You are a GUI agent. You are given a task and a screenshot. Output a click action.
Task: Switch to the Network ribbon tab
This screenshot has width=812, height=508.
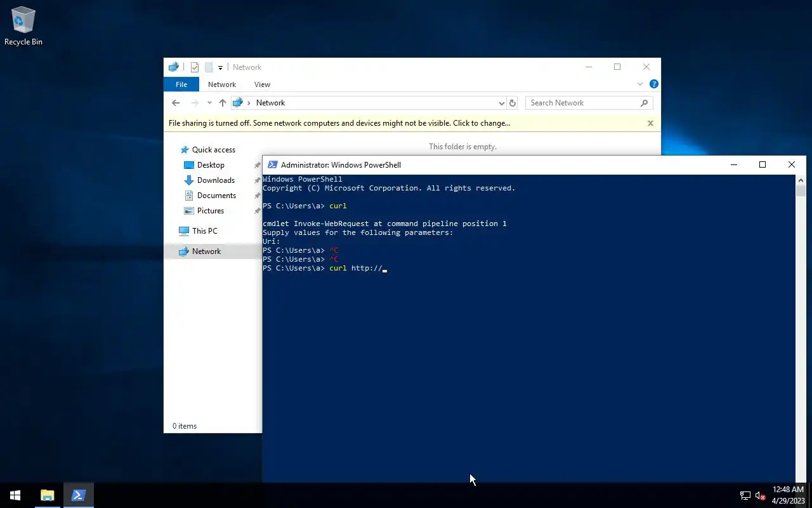tap(222, 84)
